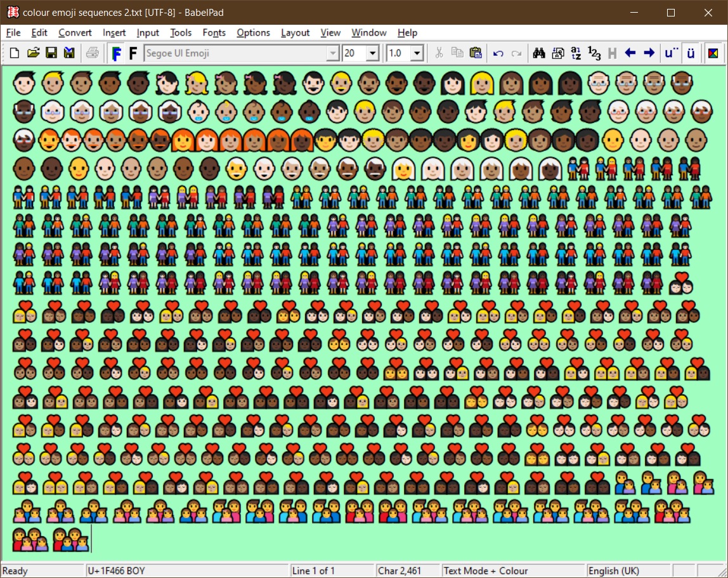Click the last family emoji on the bottom line
Viewport: 728px width, 578px height.
point(70,539)
